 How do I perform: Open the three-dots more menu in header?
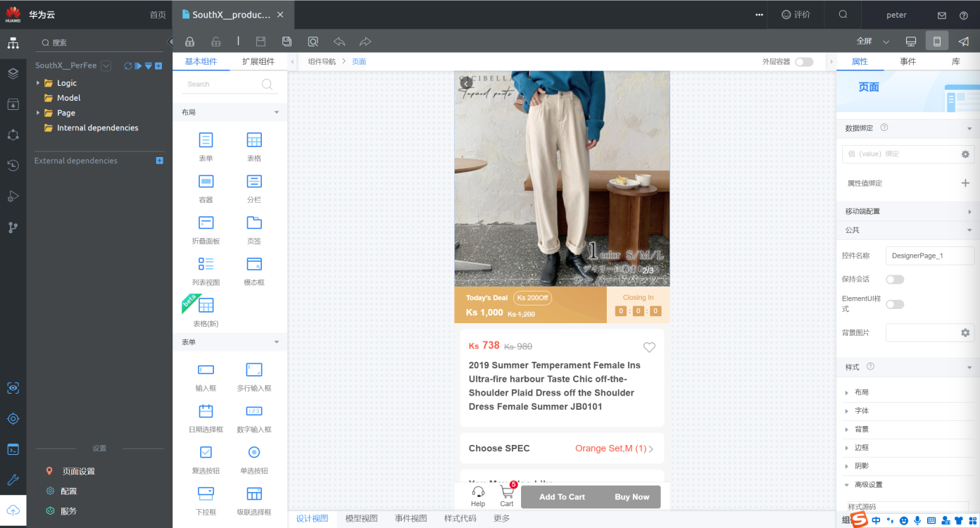(759, 15)
